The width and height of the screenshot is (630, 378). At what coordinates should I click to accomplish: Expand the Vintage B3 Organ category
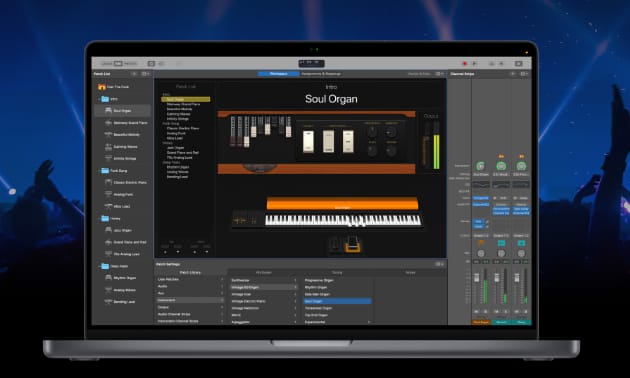(x=264, y=287)
